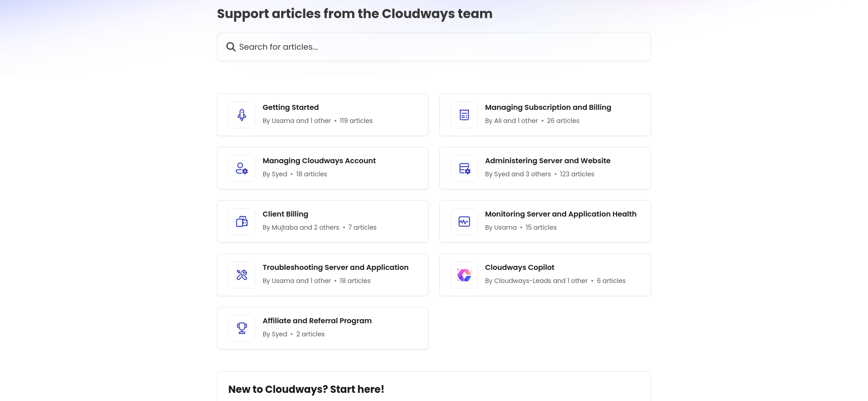Click the magnifier search icon
Viewport: 868px width, 401px height.
coord(231,47)
